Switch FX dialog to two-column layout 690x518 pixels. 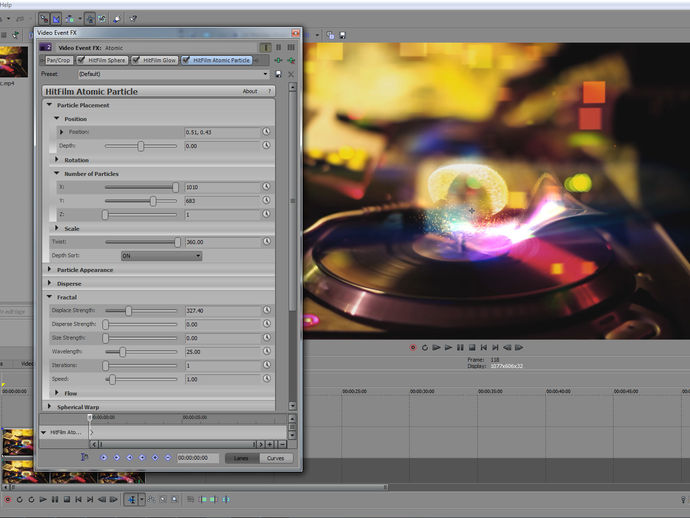click(x=278, y=47)
